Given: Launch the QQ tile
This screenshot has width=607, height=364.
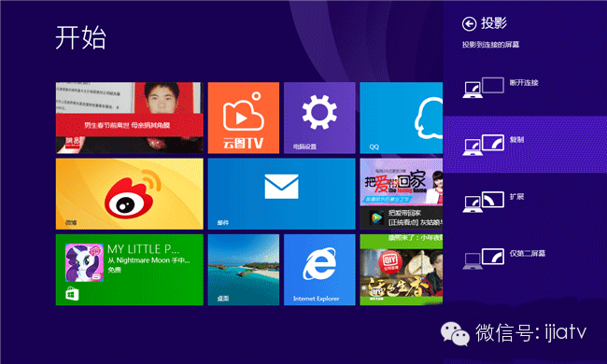Looking at the screenshot, I should [x=401, y=118].
